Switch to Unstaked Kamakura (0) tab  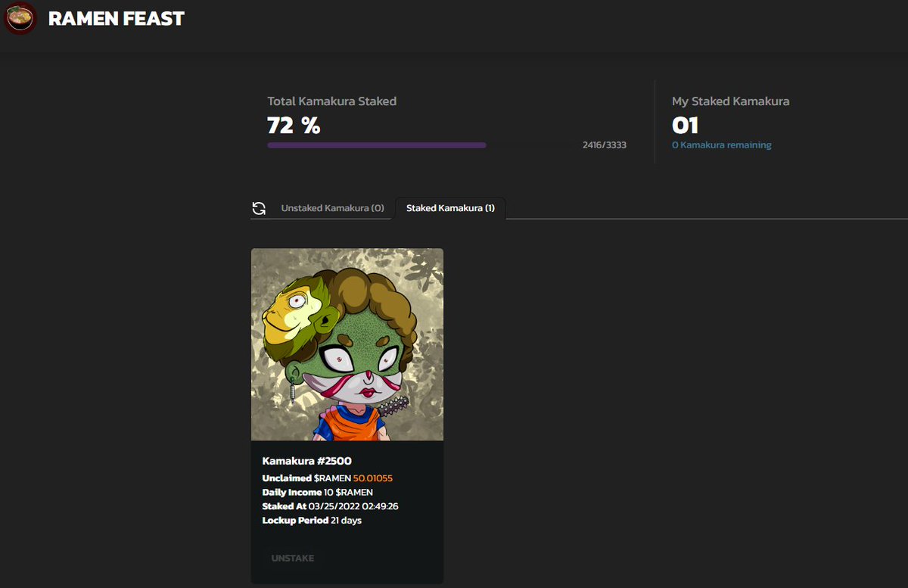tap(332, 208)
